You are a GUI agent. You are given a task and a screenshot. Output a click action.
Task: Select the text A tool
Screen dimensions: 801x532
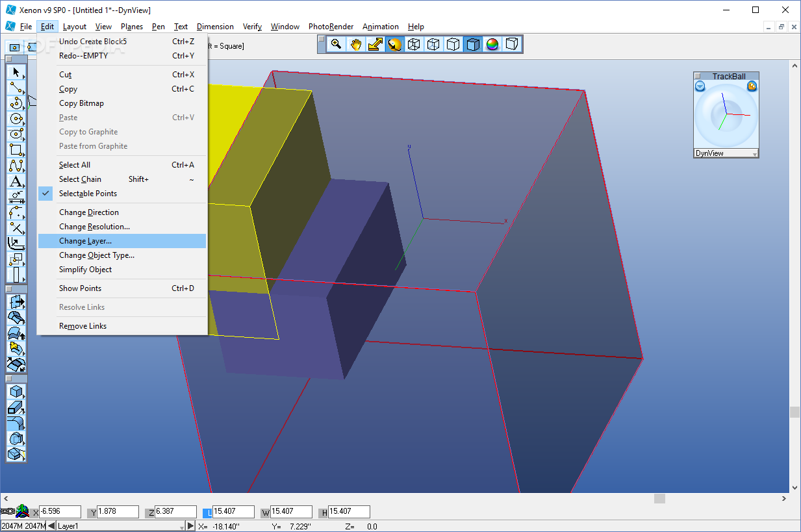click(x=16, y=181)
